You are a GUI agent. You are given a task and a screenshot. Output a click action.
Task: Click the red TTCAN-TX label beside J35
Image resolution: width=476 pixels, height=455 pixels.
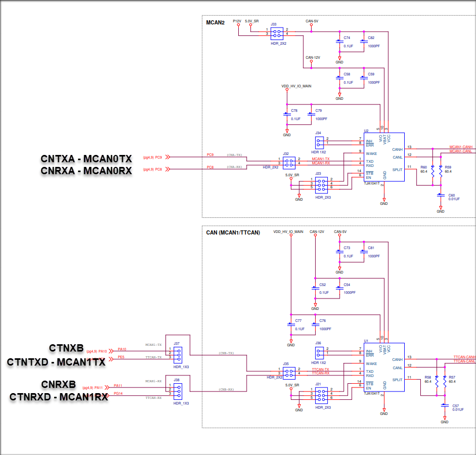[320, 369]
